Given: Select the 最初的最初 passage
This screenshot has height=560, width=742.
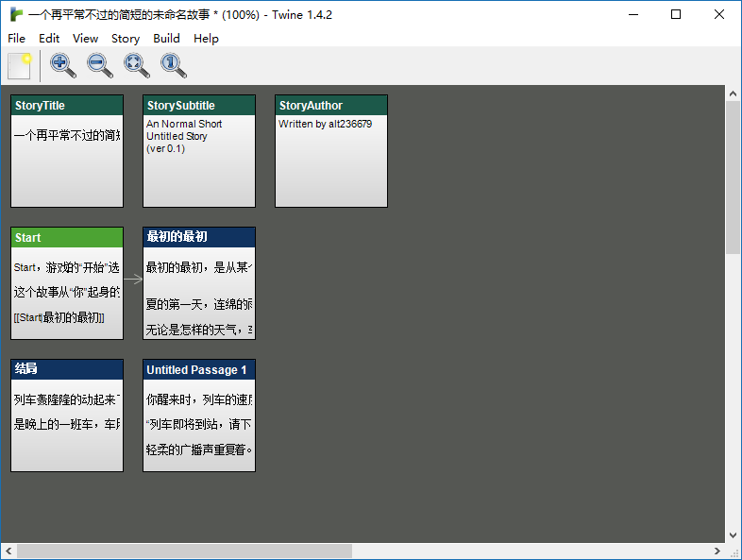Looking at the screenshot, I should (199, 283).
